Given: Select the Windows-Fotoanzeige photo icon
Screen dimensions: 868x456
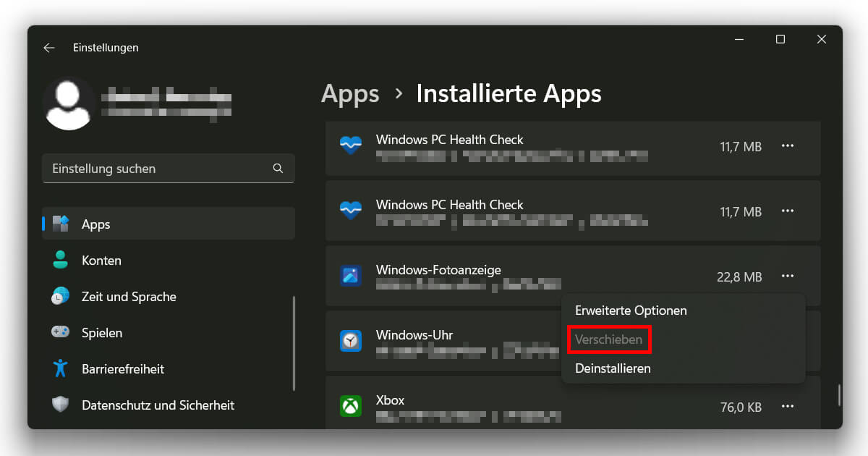Looking at the screenshot, I should point(350,276).
